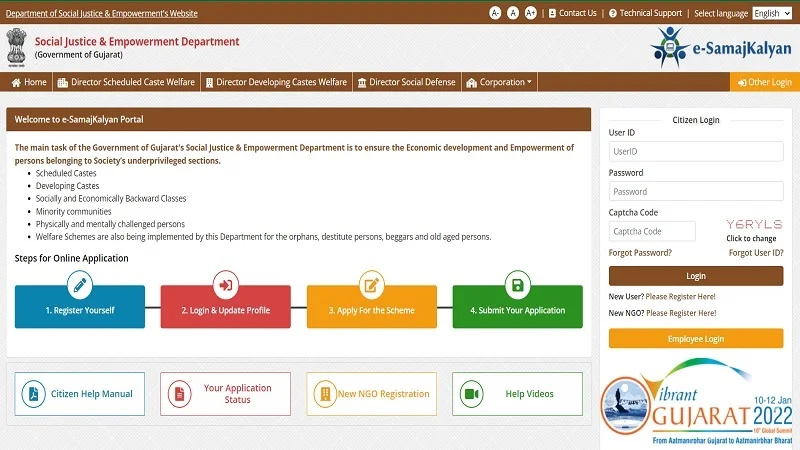Click the document icon in Your Application Status
This screenshot has width=800, height=450.
pyautogui.click(x=180, y=394)
